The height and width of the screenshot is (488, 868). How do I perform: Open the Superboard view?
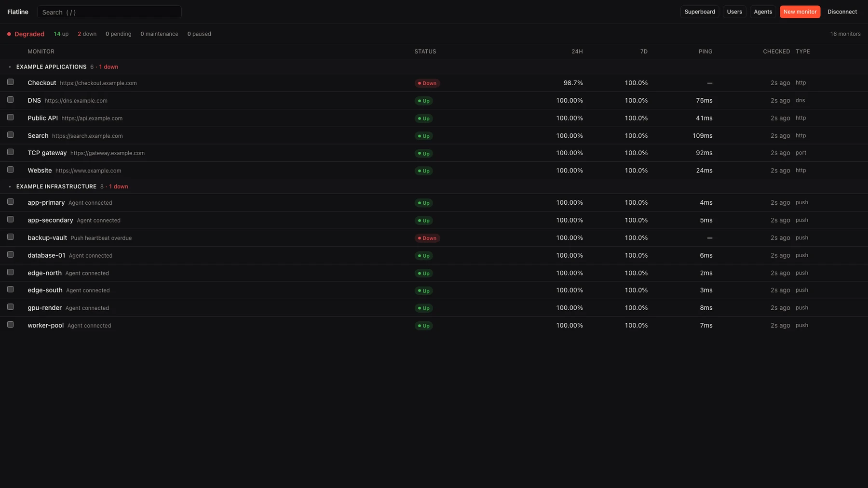pyautogui.click(x=700, y=12)
